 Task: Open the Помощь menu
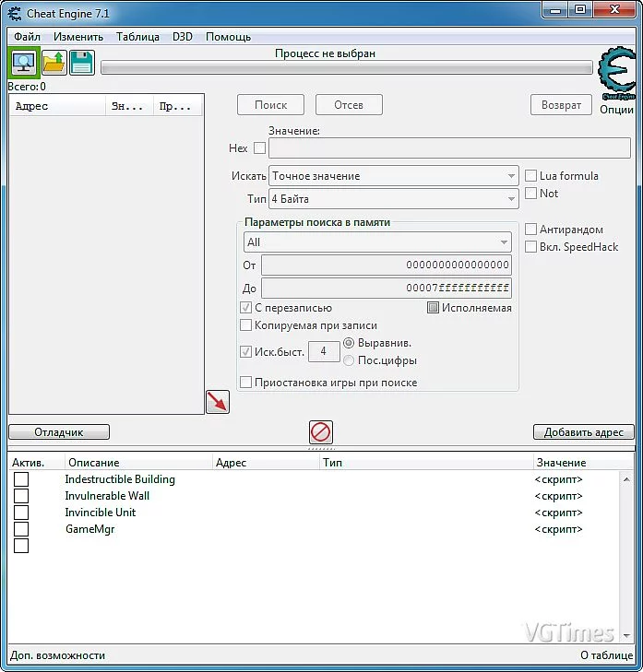tap(228, 37)
